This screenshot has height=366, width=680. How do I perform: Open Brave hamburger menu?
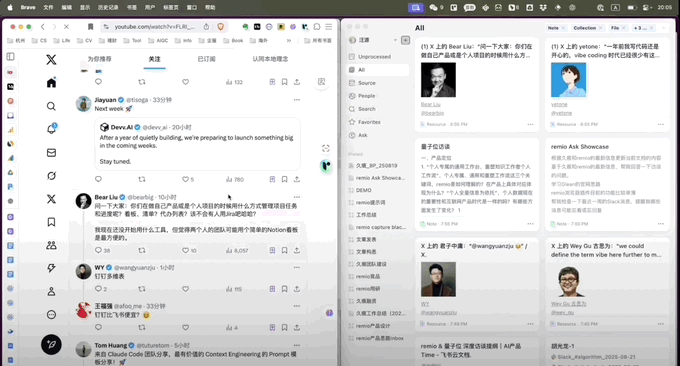pos(329,27)
